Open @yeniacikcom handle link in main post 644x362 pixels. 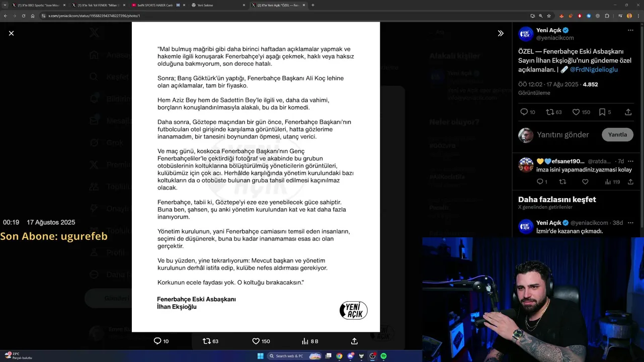click(555, 38)
